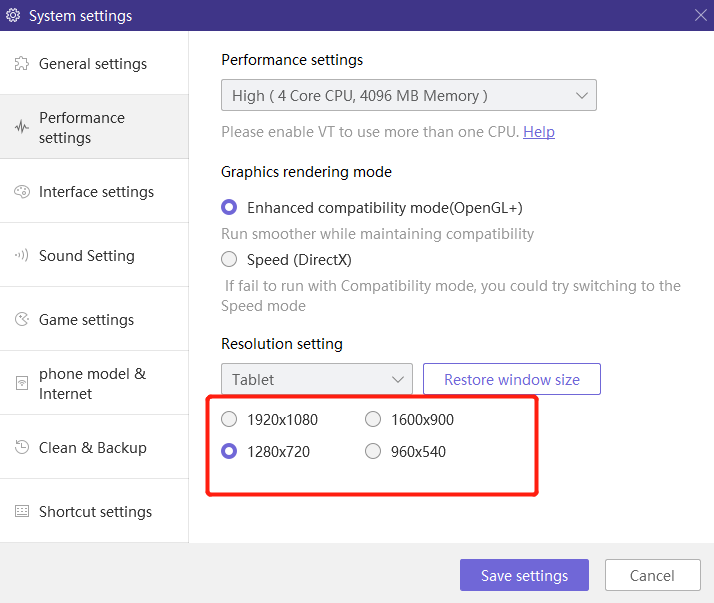Select the 1920x1080 resolution option
The height and width of the screenshot is (603, 714).
click(229, 420)
